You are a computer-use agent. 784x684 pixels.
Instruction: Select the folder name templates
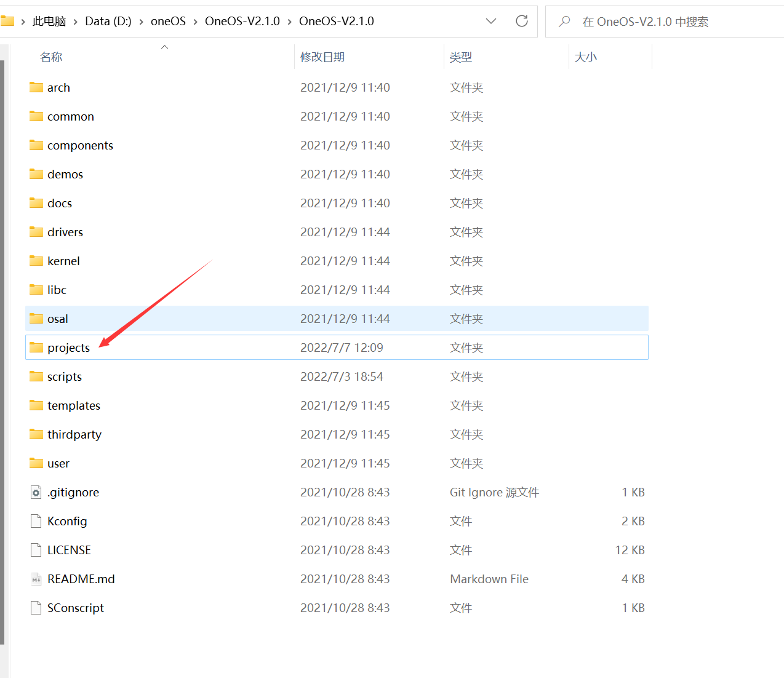74,405
